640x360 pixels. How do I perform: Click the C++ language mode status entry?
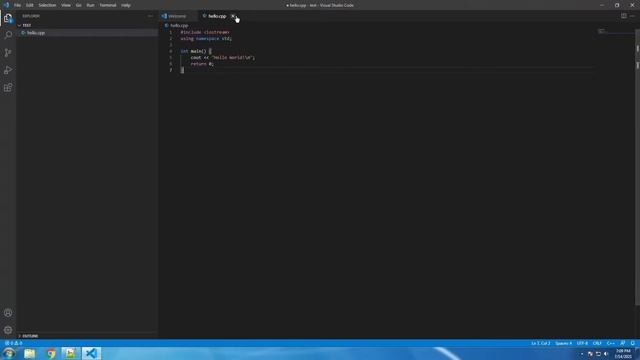[x=610, y=343]
